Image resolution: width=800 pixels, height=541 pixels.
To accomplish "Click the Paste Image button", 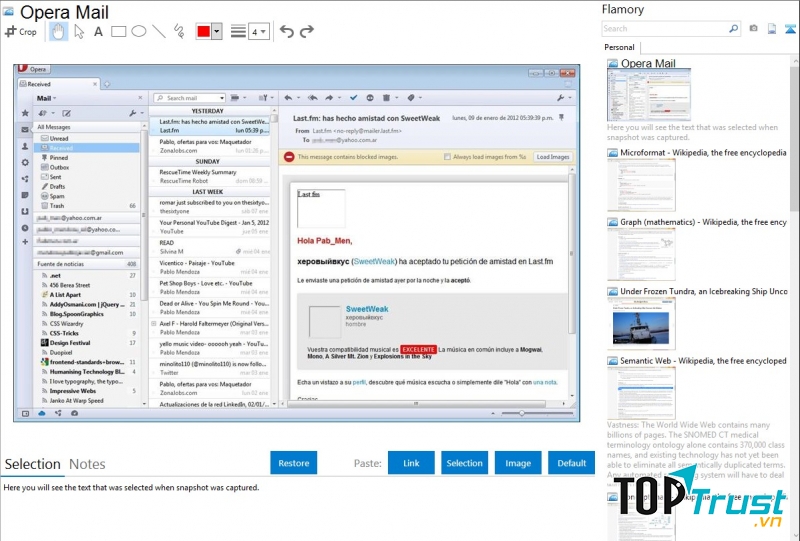I will click(518, 463).
